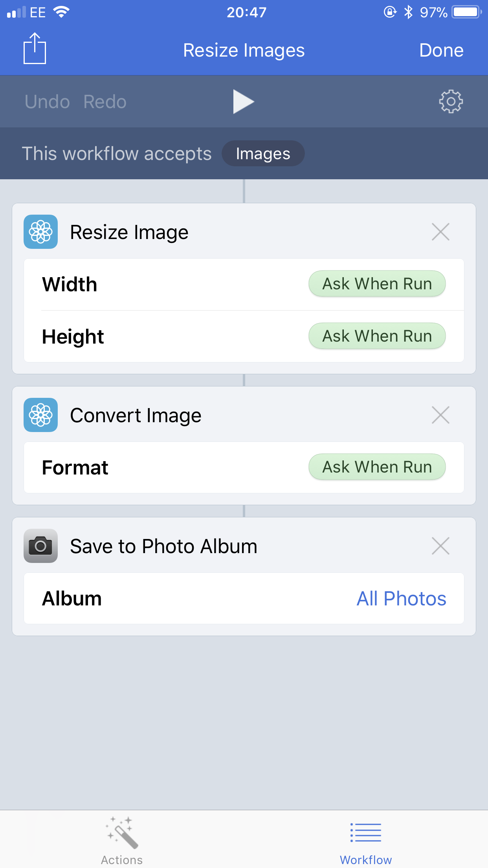The width and height of the screenshot is (488, 868).
Task: Tap Height Ask When Run token
Action: [x=377, y=336]
